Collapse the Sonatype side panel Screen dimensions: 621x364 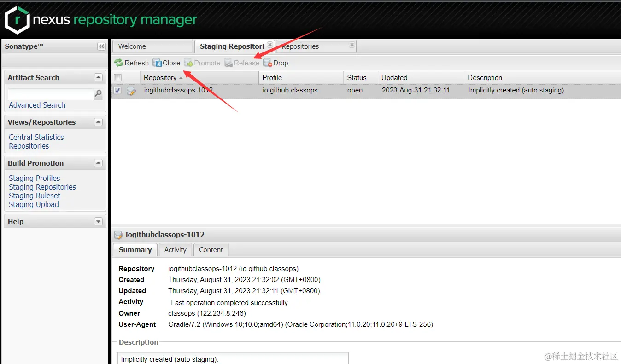click(x=101, y=46)
